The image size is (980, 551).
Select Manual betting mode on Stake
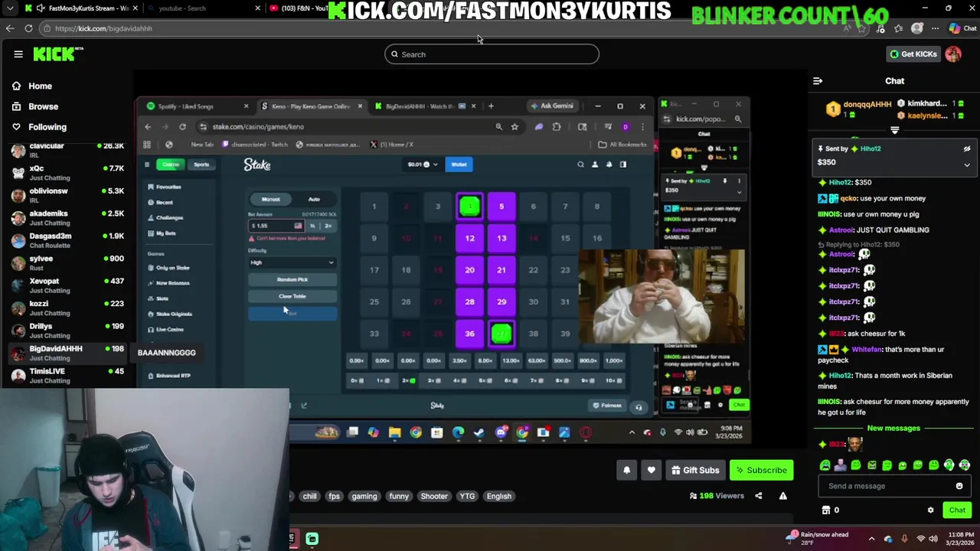tap(271, 200)
